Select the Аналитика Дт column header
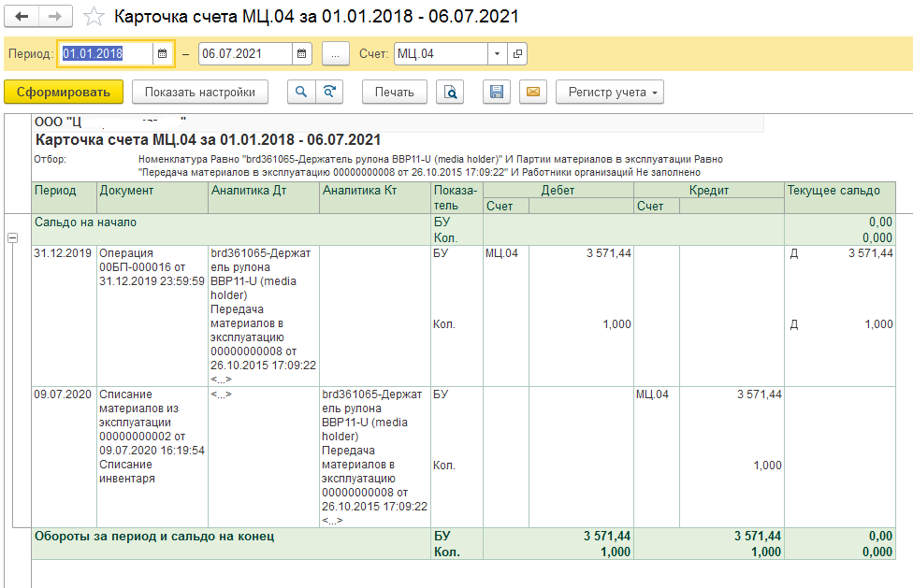The height and width of the screenshot is (588, 913). [263, 198]
